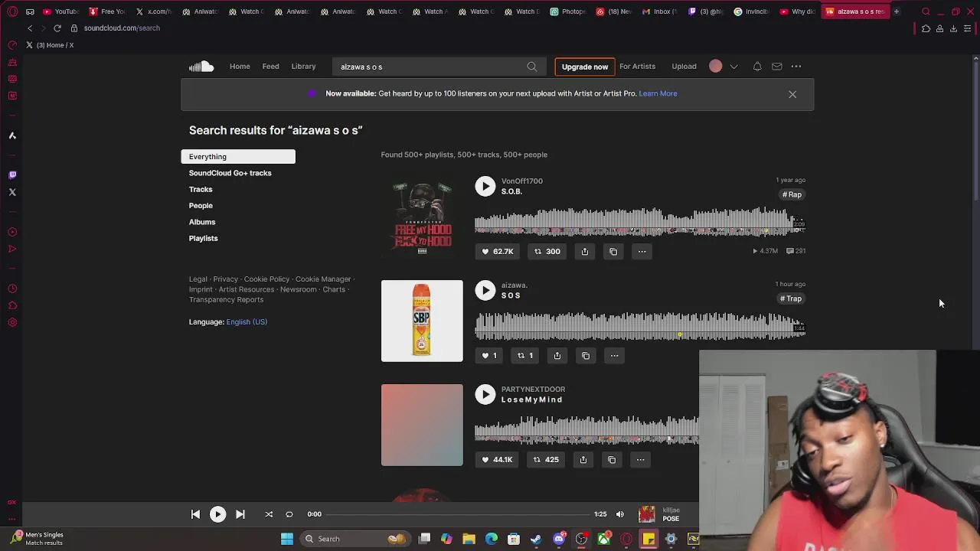Open the messages envelope
The width and height of the screenshot is (980, 551).
(x=776, y=67)
